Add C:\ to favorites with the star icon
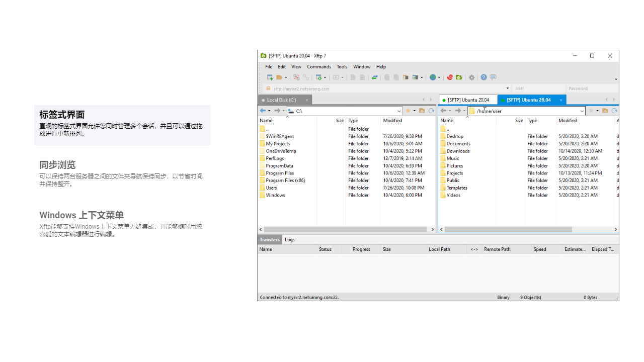 408,111
